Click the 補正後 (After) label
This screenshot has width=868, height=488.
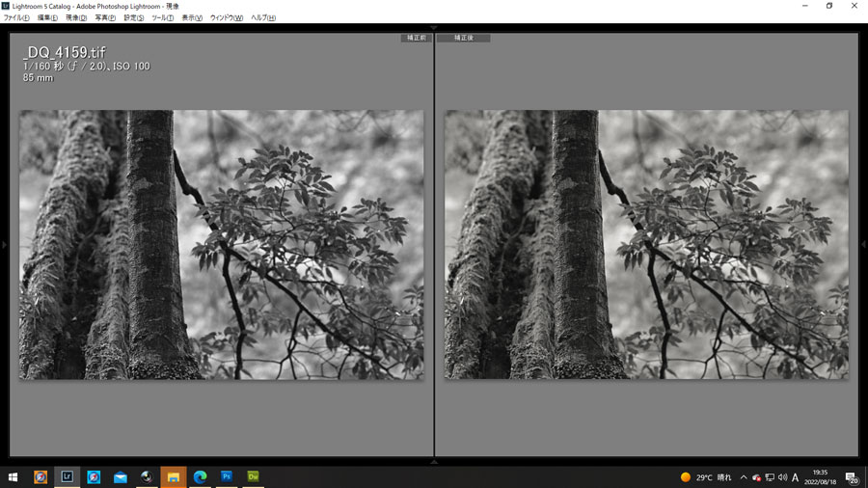pyautogui.click(x=463, y=38)
